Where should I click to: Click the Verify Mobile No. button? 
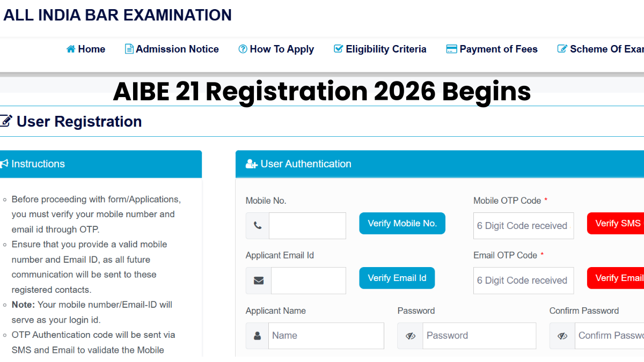pyautogui.click(x=402, y=223)
